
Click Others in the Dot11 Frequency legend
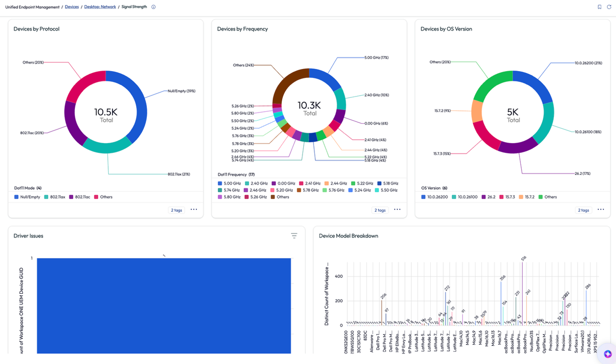[x=280, y=197]
